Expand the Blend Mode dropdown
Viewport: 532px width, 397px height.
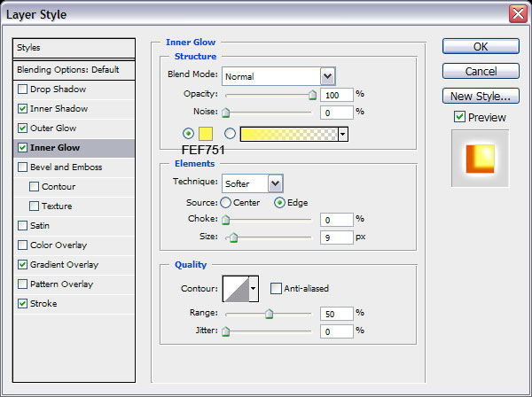tap(327, 76)
